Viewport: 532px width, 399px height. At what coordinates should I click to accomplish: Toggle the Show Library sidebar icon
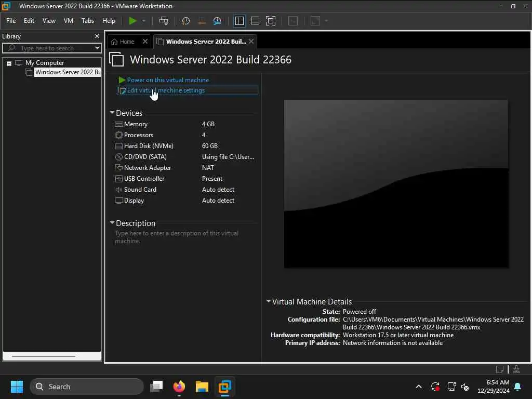(239, 21)
